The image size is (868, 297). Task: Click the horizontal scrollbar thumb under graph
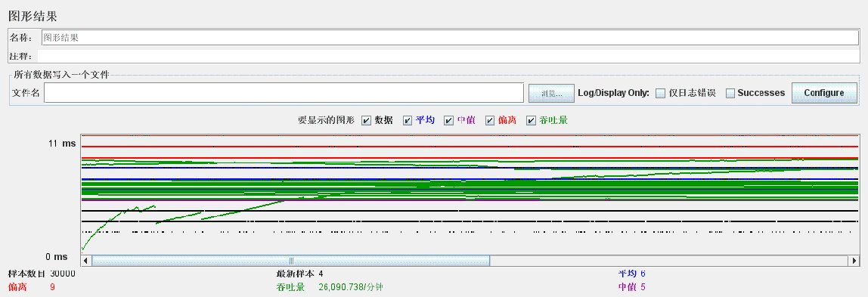coord(290,261)
